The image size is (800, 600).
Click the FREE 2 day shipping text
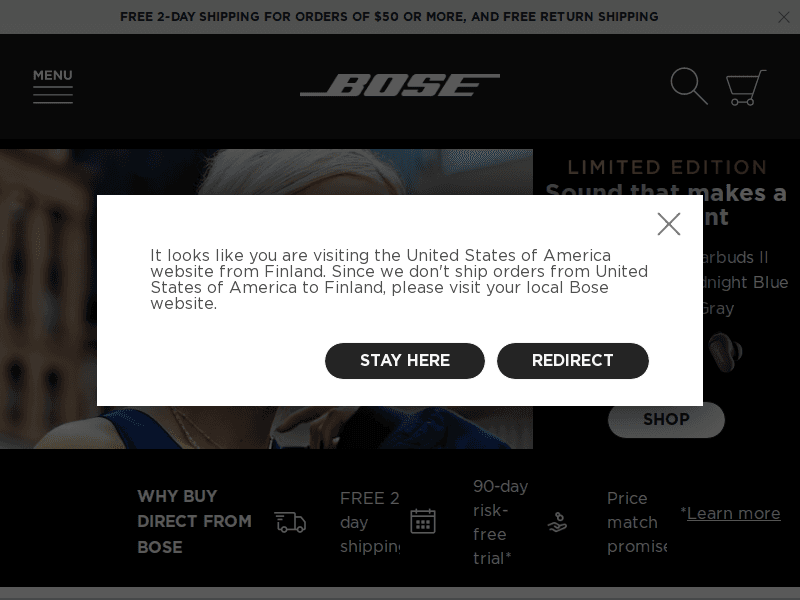pos(370,522)
